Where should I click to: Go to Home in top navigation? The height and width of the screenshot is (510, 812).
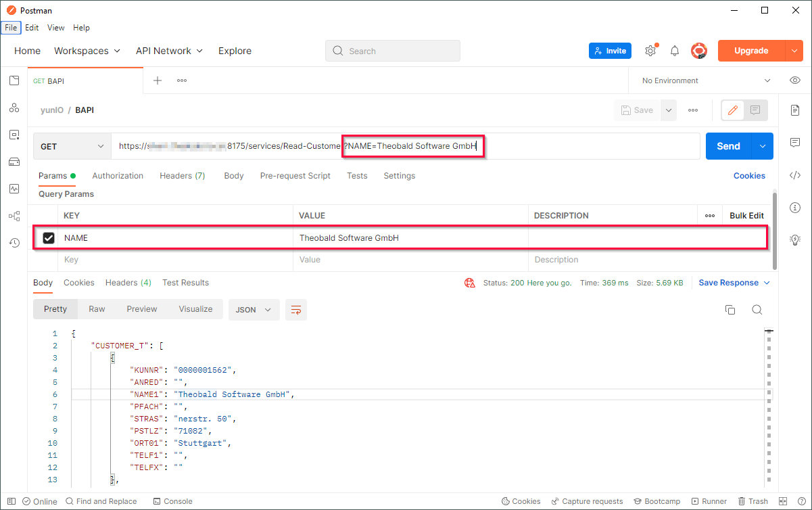pos(27,51)
